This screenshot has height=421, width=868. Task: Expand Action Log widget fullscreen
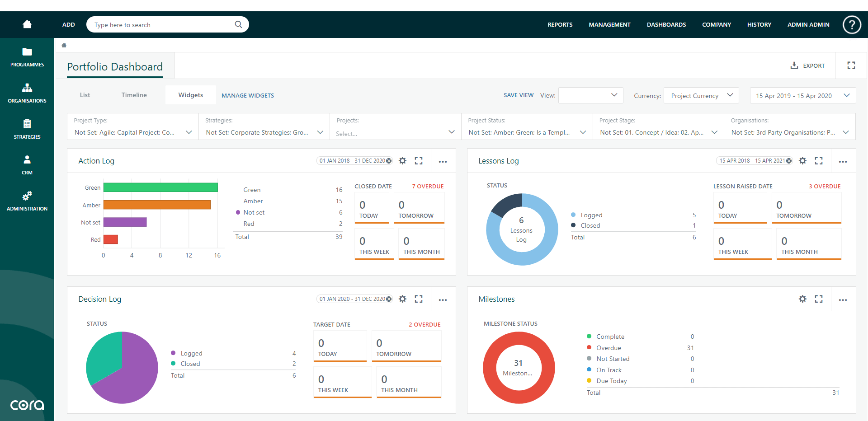(419, 161)
